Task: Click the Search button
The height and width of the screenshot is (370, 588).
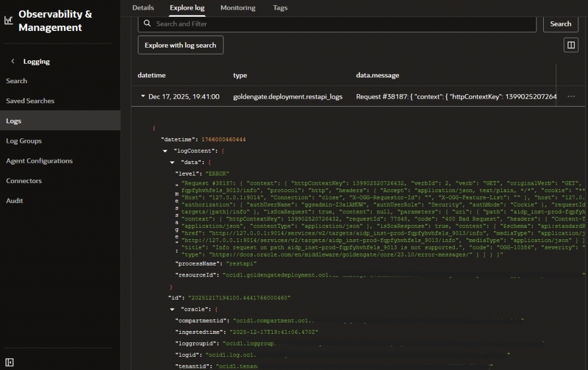Action: coord(560,24)
